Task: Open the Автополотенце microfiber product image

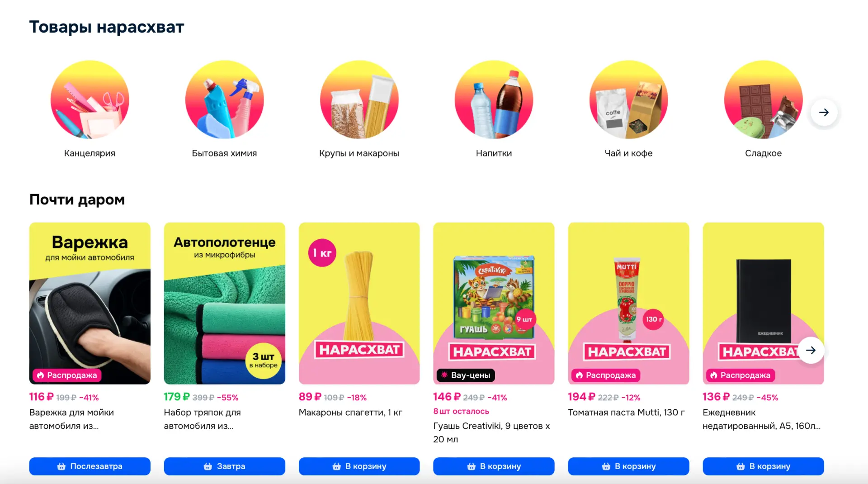Action: (224, 303)
